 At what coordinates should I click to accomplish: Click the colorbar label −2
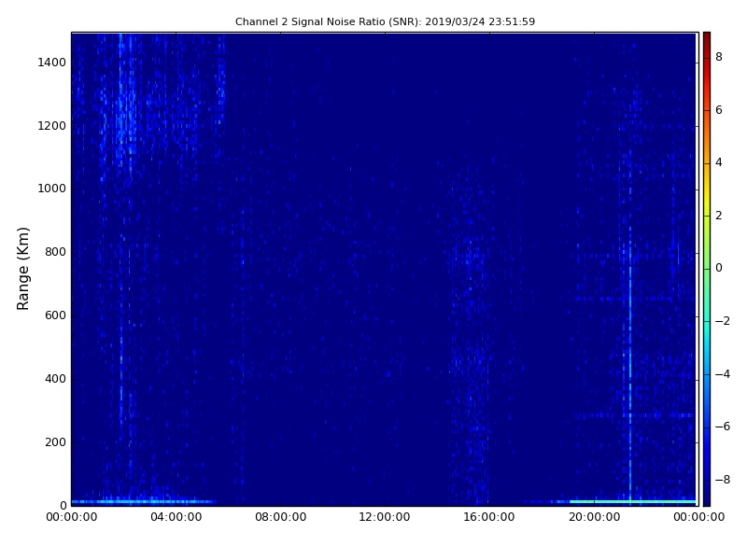point(722,321)
